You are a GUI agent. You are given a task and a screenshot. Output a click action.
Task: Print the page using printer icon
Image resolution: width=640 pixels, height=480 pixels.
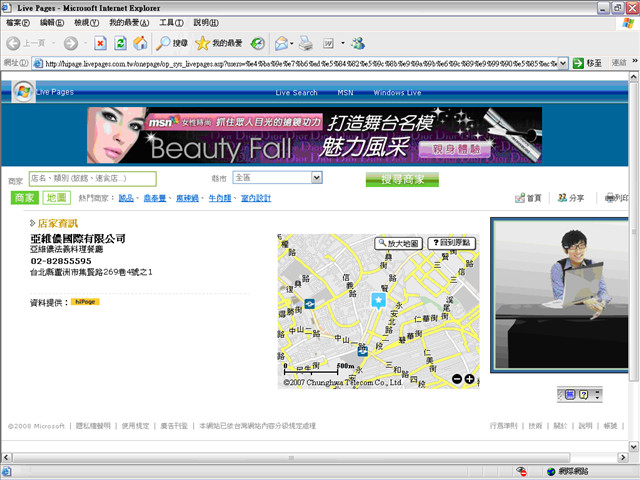coord(306,43)
